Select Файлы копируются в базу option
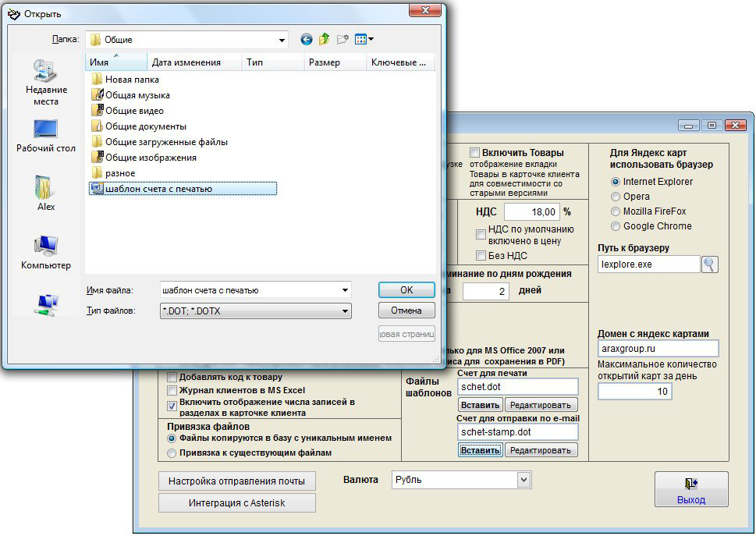This screenshot has height=536, width=756. pyautogui.click(x=171, y=438)
